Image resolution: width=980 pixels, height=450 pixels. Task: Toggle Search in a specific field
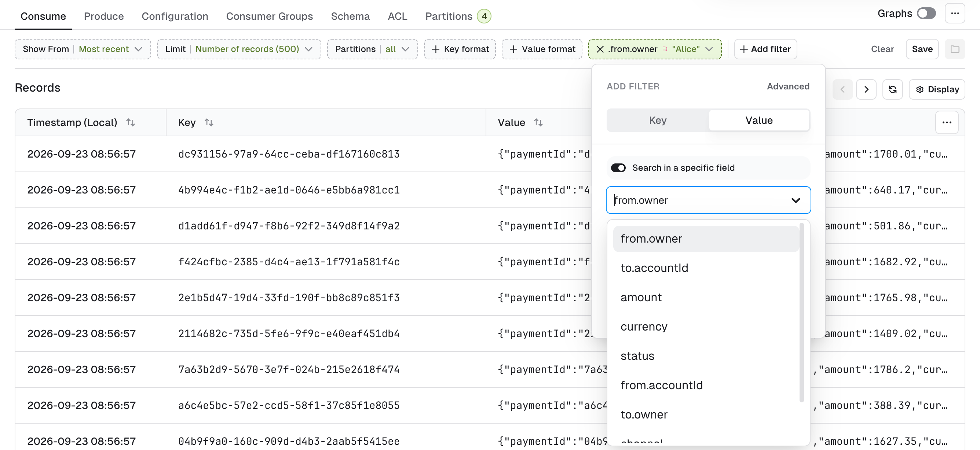618,167
